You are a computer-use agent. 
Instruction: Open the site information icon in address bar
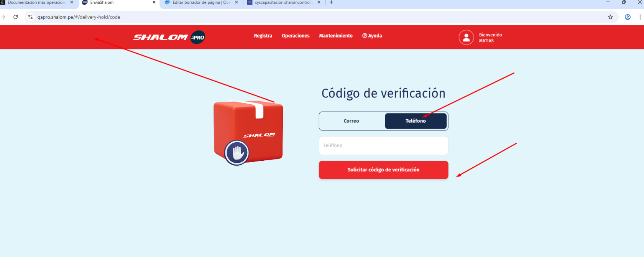[x=31, y=17]
